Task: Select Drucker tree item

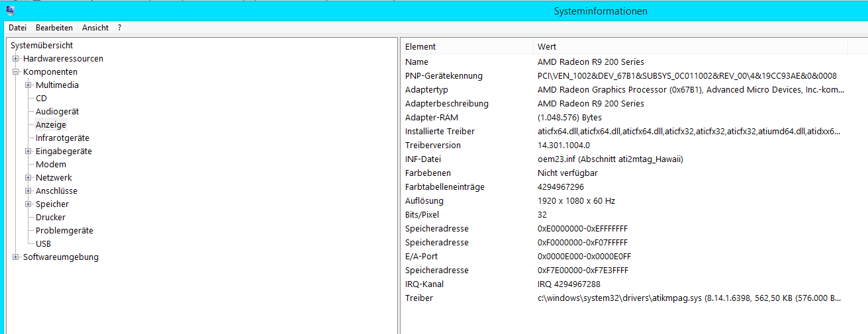Action: (x=50, y=218)
